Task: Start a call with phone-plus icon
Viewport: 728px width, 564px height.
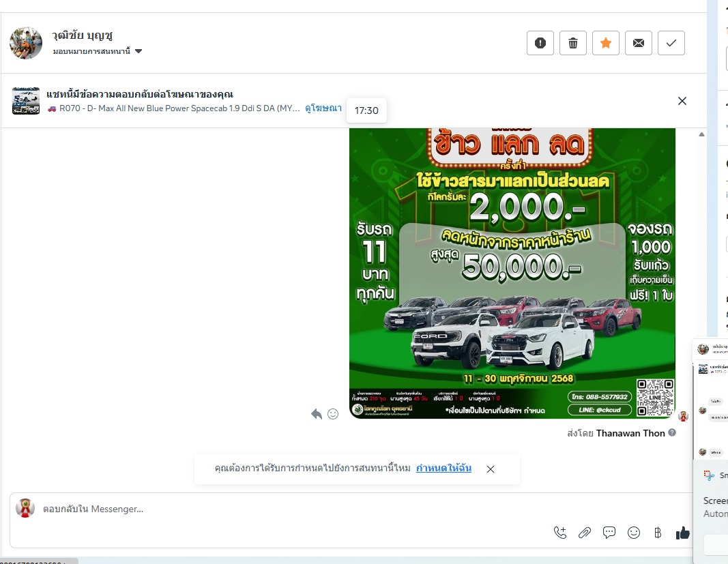Action: 560,533
